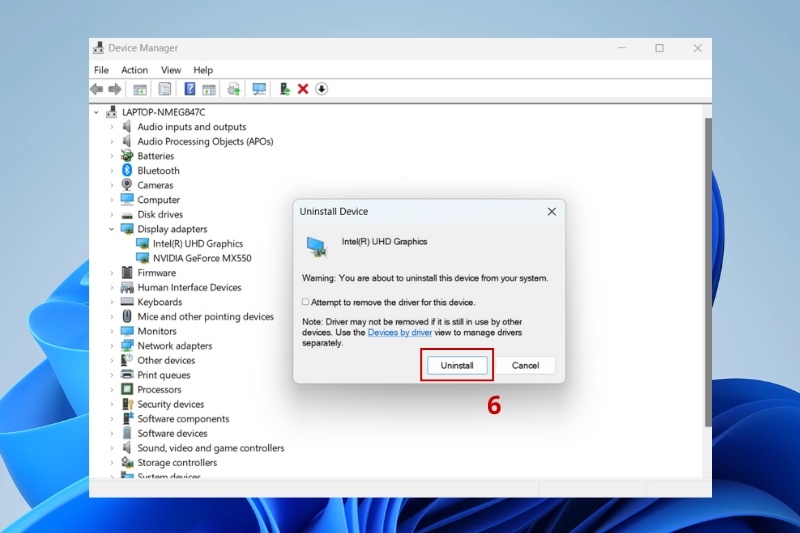Expand the Audio inputs and outputs chevron
This screenshot has height=533, width=800.
pyautogui.click(x=112, y=126)
